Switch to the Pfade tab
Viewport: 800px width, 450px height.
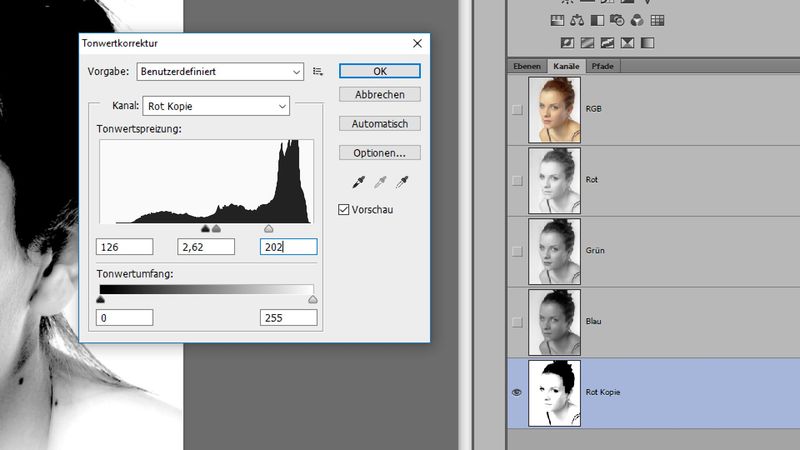(x=602, y=66)
